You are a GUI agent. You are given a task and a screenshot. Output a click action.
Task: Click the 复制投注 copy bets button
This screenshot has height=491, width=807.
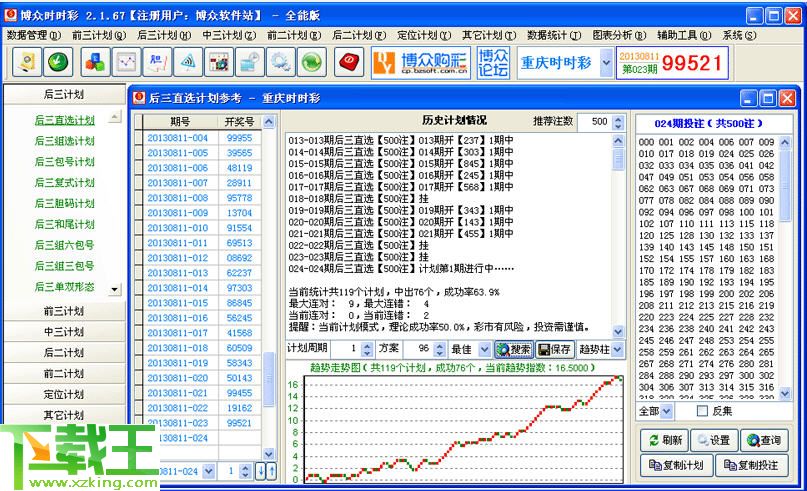(x=751, y=465)
